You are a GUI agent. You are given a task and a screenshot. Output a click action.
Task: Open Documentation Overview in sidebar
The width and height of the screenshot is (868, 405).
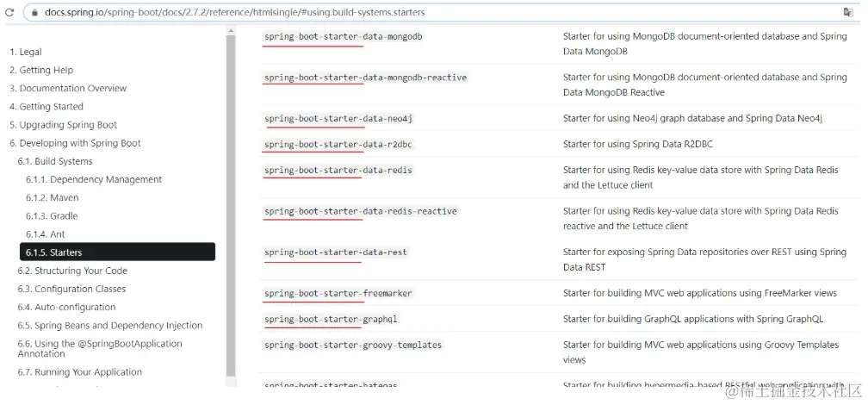[x=68, y=88]
